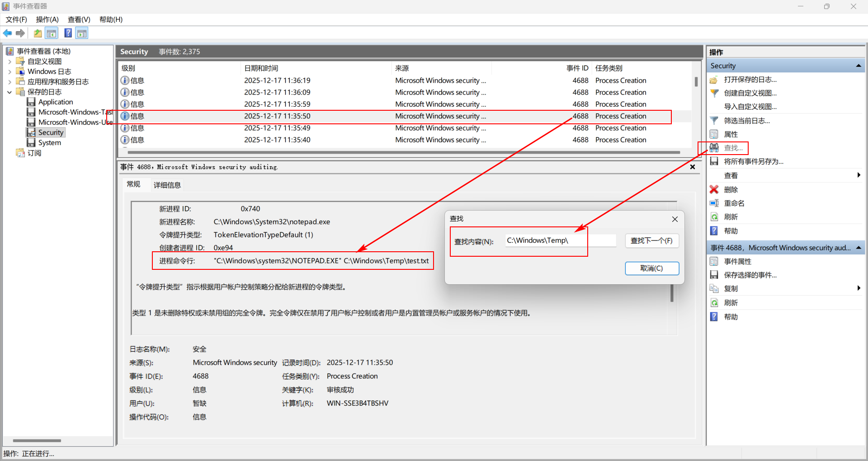Image resolution: width=868 pixels, height=461 pixels.
Task: Click Refresh icon under Security section
Action: 714,217
